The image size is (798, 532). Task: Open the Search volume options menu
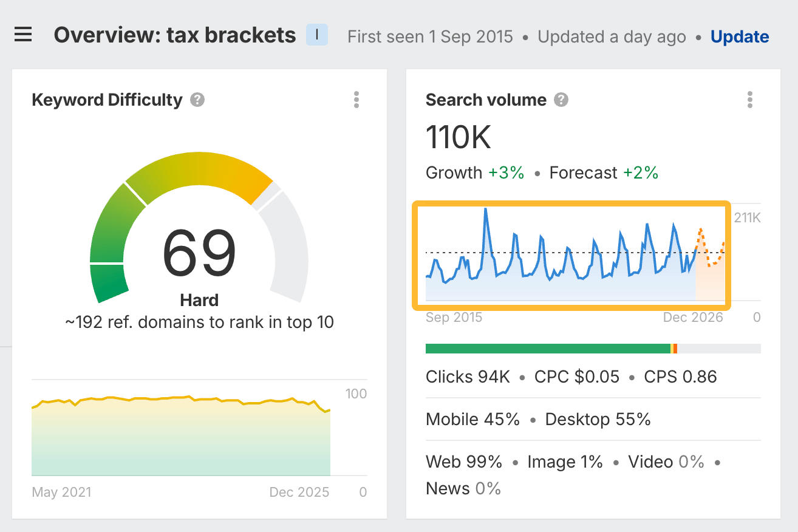(x=750, y=100)
